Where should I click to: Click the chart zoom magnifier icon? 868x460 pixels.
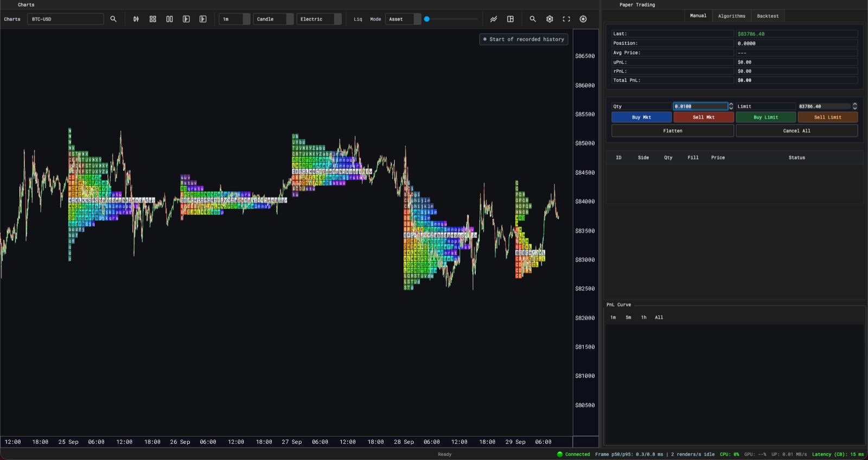533,19
